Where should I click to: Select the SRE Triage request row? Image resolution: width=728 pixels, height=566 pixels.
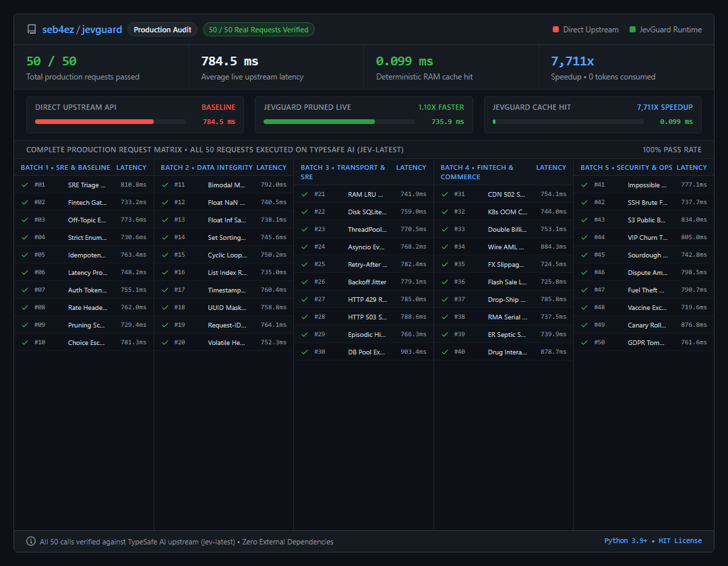pyautogui.click(x=84, y=185)
